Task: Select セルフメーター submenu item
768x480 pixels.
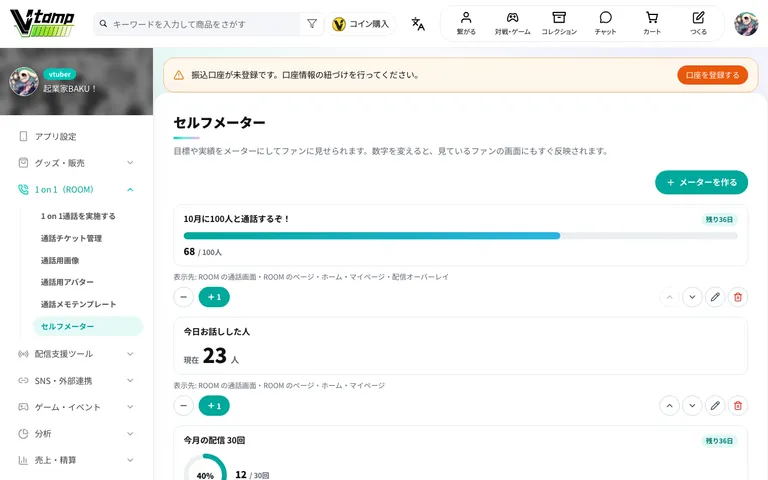Action: [88, 326]
